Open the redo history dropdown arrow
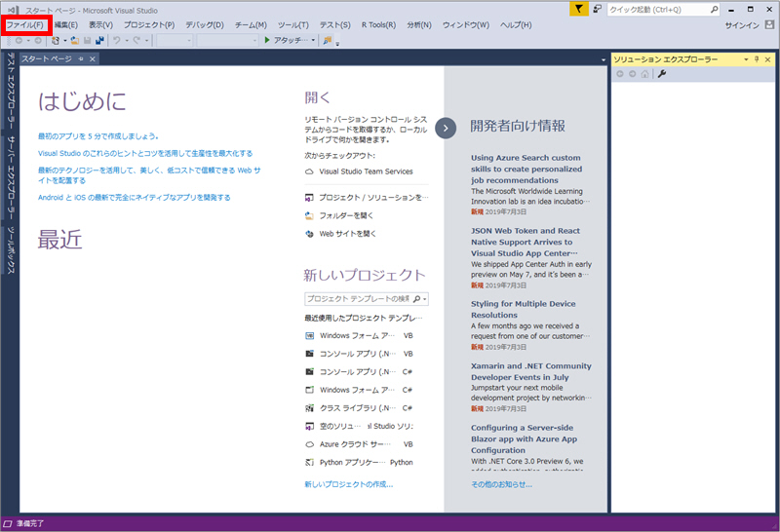Screen dimensions: 780x532 click(146, 41)
